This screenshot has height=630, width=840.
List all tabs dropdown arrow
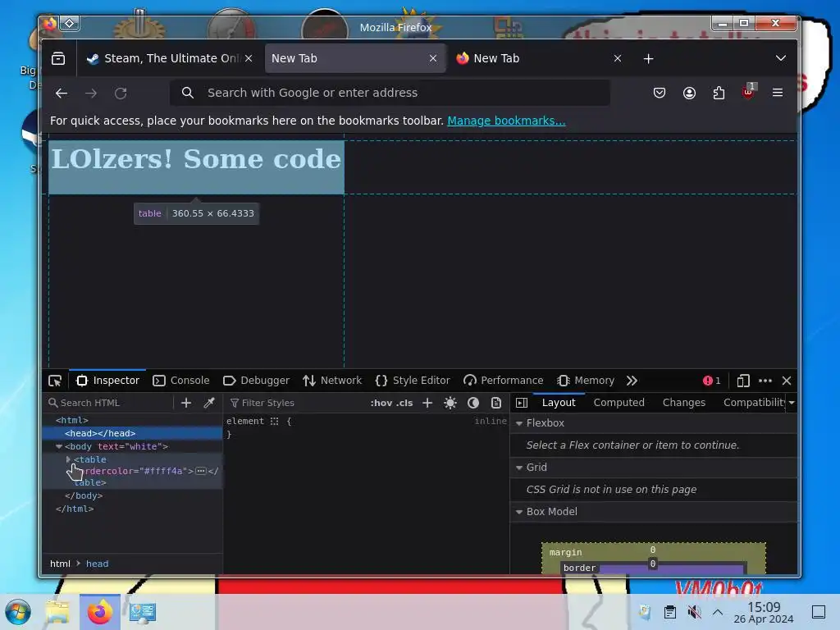click(x=781, y=58)
